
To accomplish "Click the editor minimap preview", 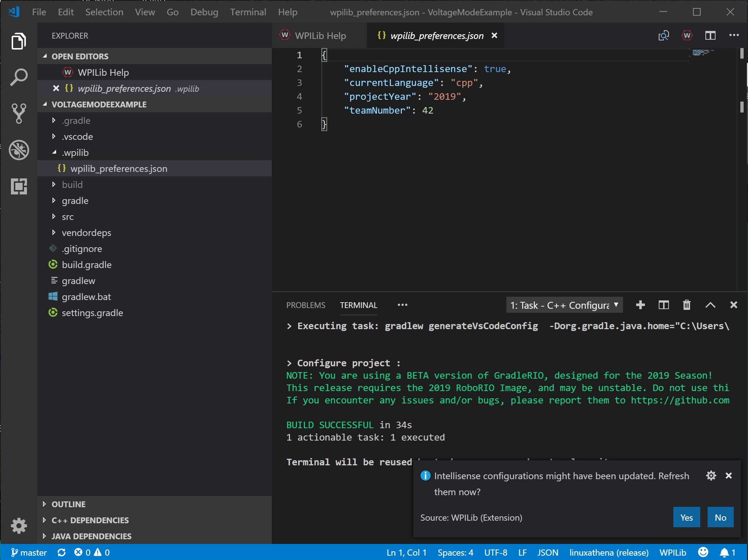I will 702,52.
